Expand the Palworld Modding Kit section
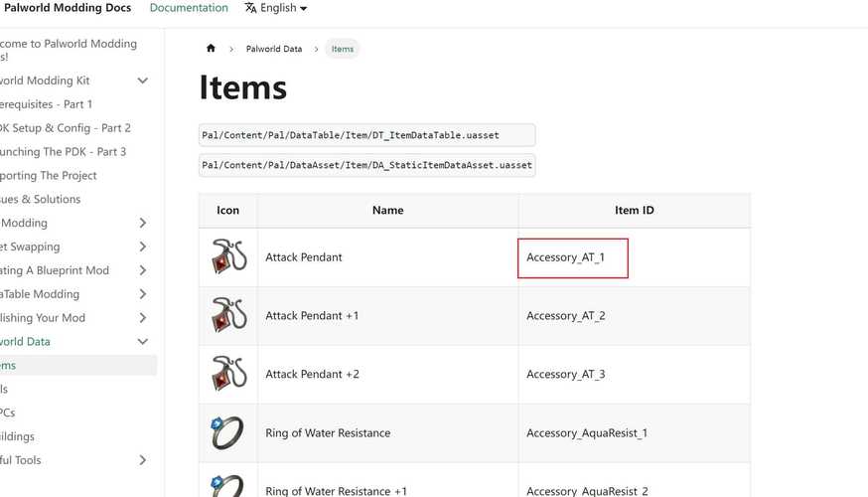The height and width of the screenshot is (497, 868). click(x=143, y=81)
